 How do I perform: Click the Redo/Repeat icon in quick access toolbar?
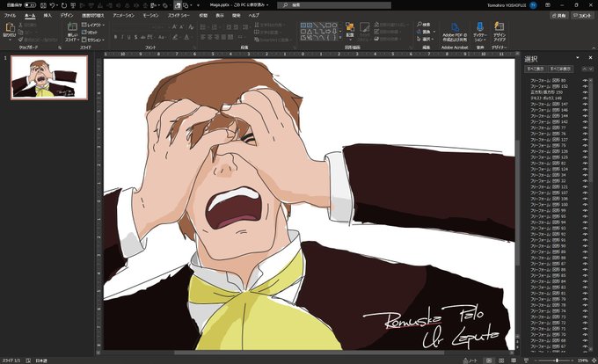point(64,5)
